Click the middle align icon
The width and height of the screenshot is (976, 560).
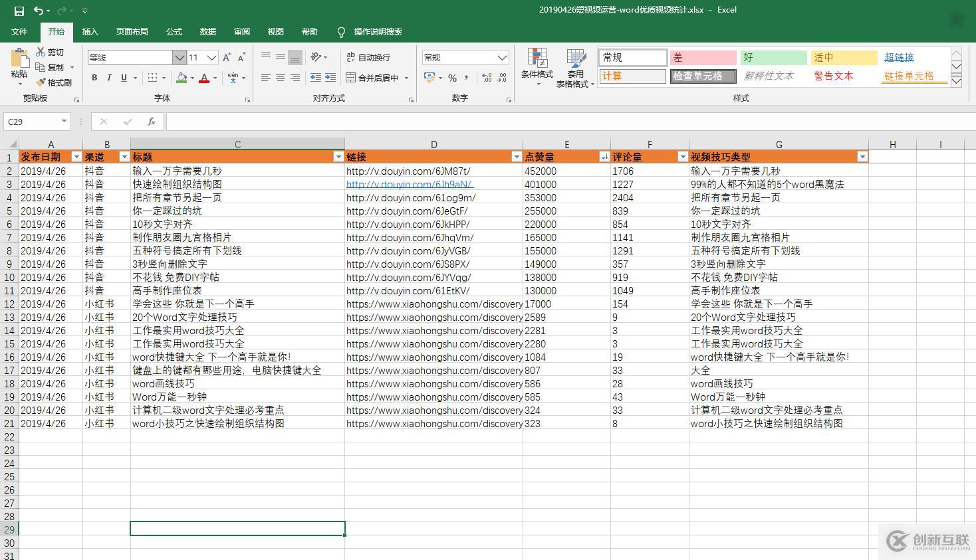(281, 57)
